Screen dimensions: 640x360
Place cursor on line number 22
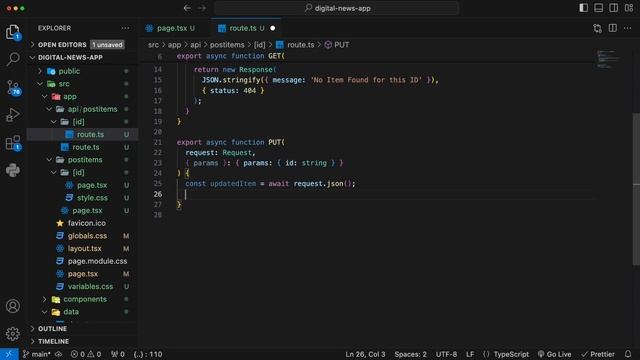(x=158, y=153)
